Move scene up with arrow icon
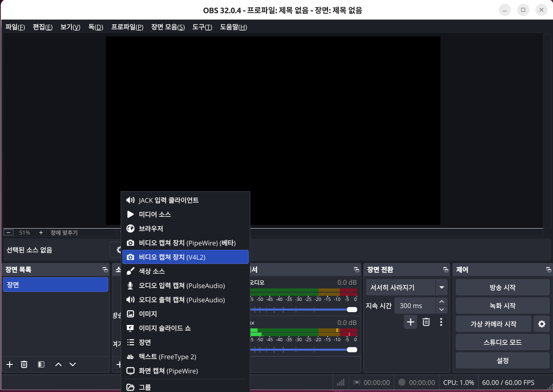The image size is (553, 392). 58,364
